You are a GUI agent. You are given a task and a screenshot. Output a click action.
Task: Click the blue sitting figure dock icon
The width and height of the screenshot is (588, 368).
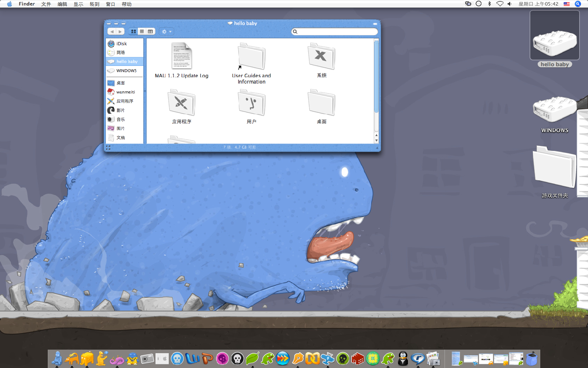pyautogui.click(x=57, y=358)
